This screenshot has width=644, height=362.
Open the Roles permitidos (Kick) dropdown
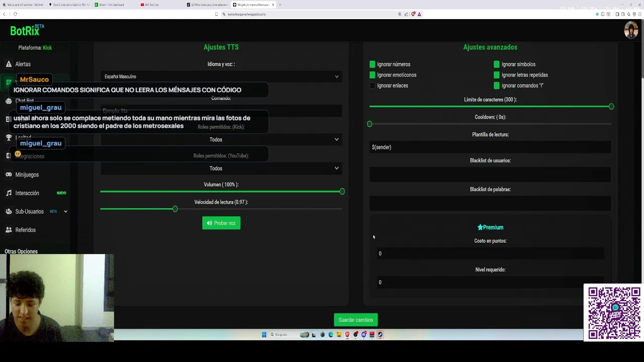tap(221, 139)
